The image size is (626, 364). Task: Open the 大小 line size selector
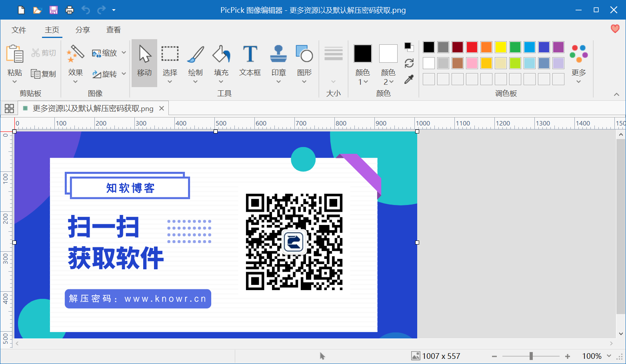(334, 64)
